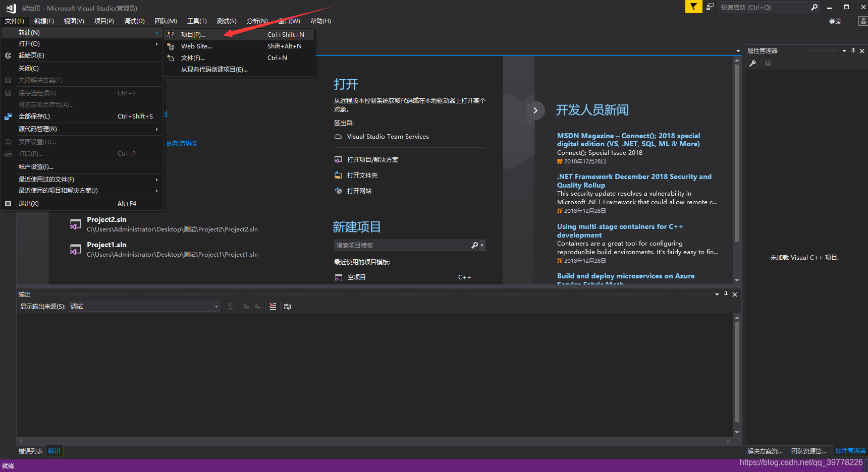
Task: Click the account avatar icon beside 登录
Action: tap(863, 21)
